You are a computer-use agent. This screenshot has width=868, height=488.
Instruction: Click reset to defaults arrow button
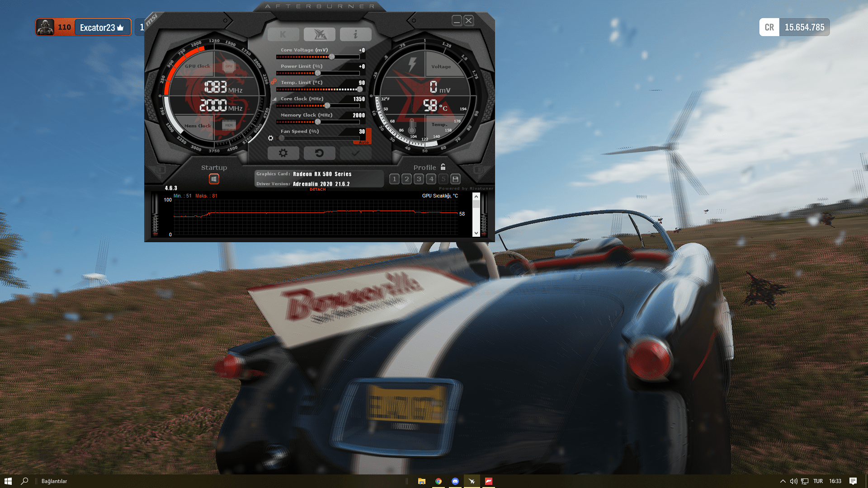coord(319,153)
